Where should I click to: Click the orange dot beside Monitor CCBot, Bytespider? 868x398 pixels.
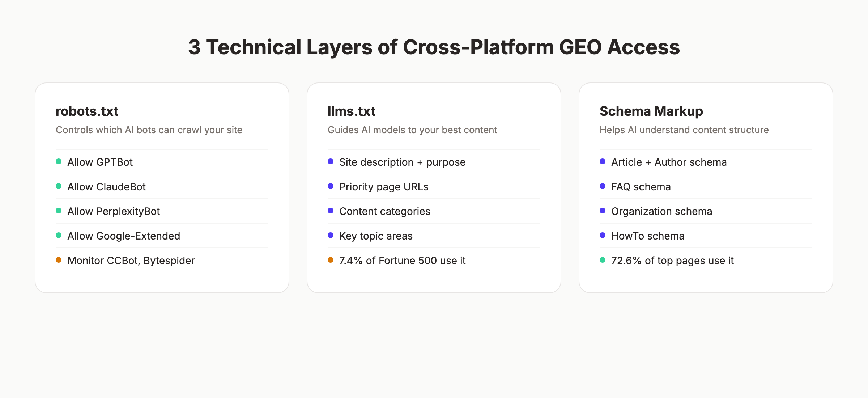coord(59,261)
